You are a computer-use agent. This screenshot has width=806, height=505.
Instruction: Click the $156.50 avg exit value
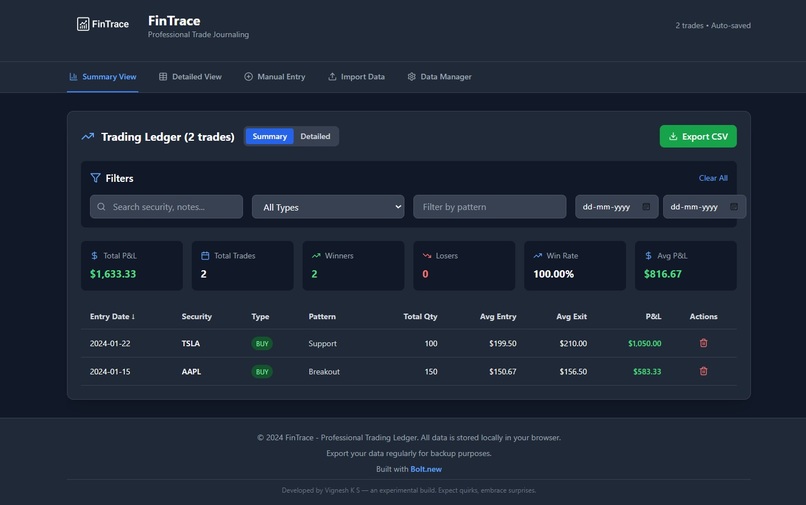click(573, 371)
